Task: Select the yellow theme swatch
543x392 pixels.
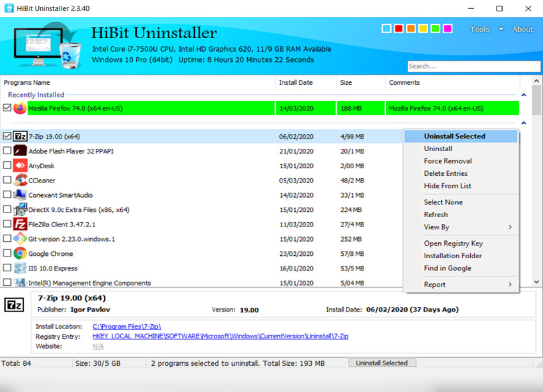Action: click(x=423, y=29)
